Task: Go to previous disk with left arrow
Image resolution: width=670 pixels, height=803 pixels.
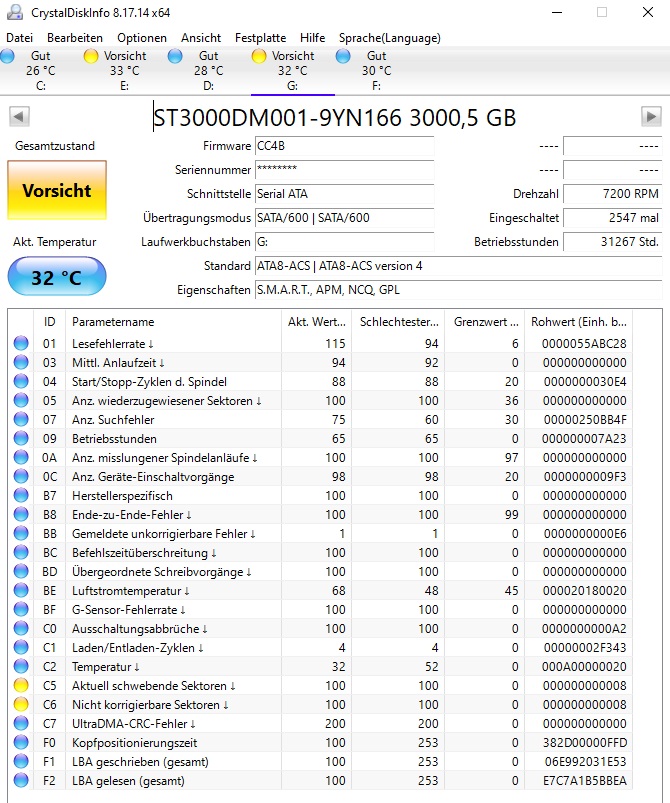Action: (x=19, y=116)
